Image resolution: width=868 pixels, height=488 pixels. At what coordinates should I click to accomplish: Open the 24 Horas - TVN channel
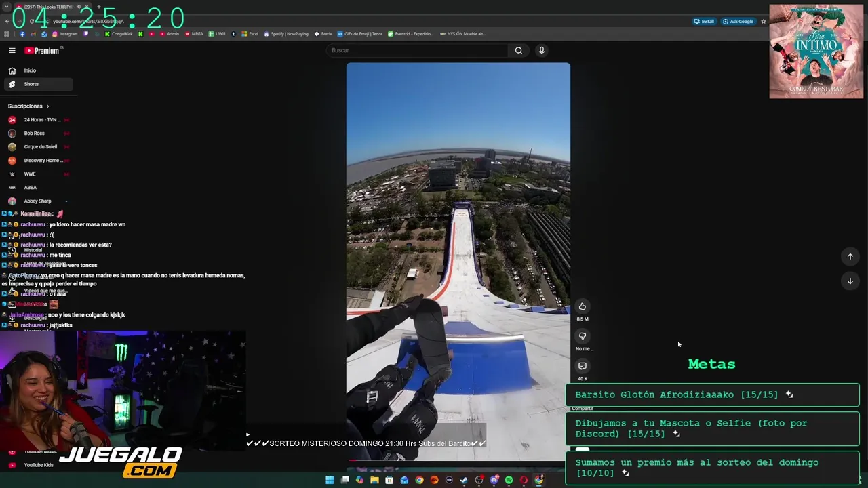38,120
